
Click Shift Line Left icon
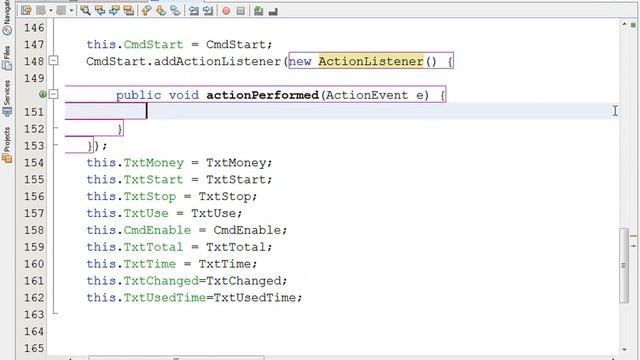(193, 11)
